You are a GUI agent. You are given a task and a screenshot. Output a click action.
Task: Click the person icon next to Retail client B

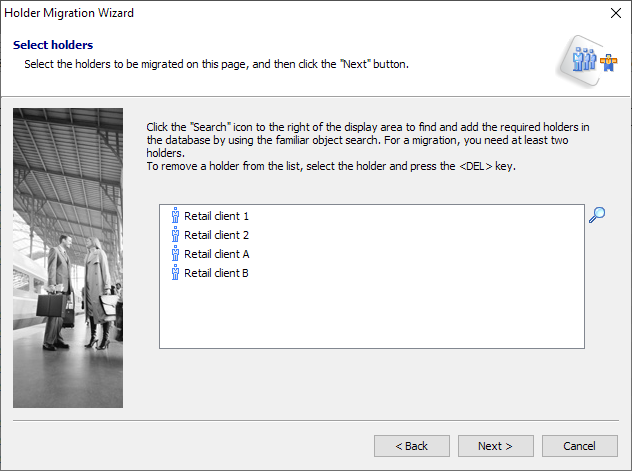tap(175, 273)
